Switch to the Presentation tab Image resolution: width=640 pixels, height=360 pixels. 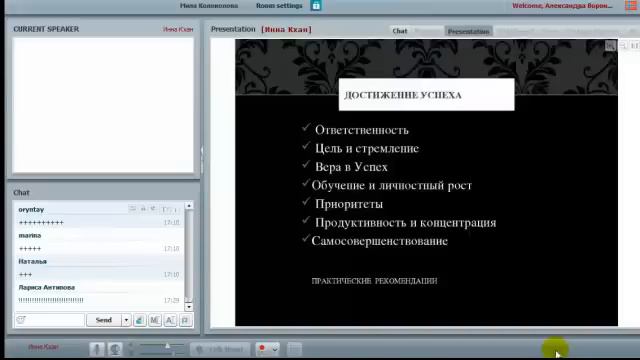[468, 31]
